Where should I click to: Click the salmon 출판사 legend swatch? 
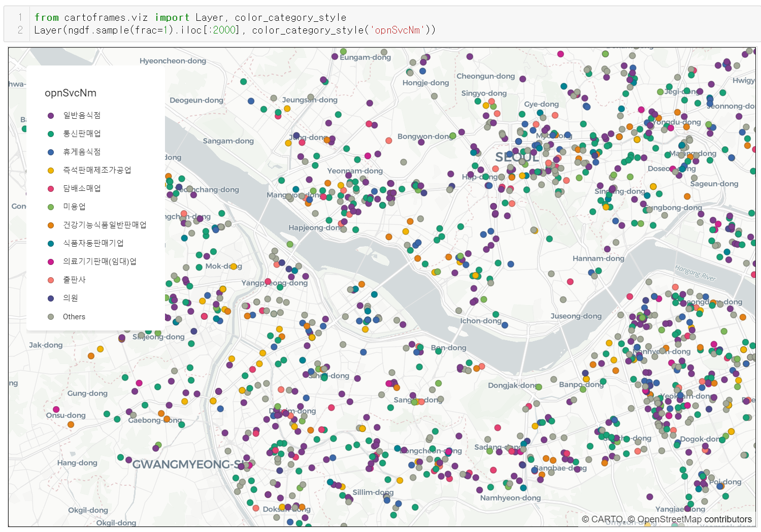click(51, 280)
